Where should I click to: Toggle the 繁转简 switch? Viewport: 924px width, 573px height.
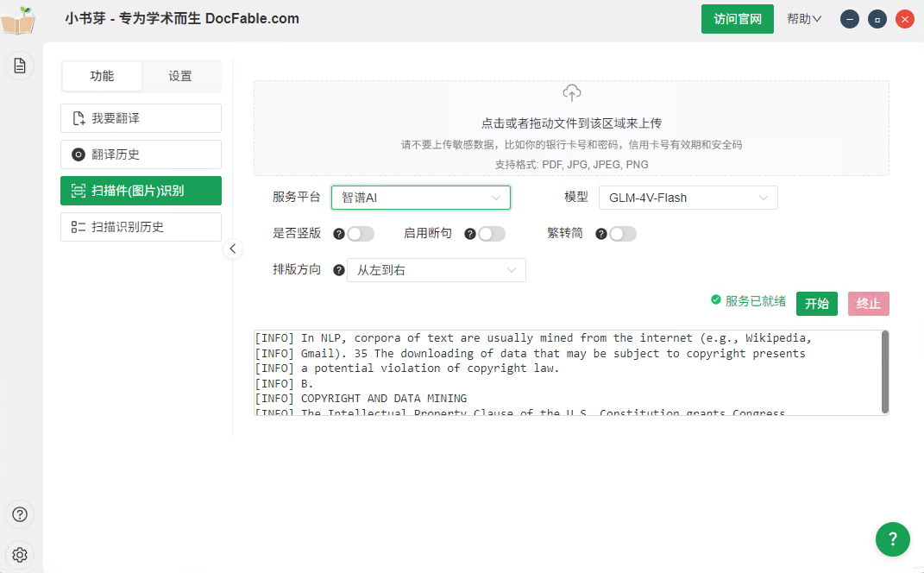(623, 234)
